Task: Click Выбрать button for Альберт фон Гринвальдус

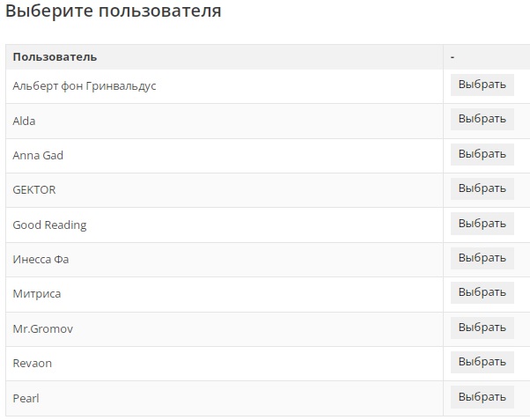Action: point(482,85)
